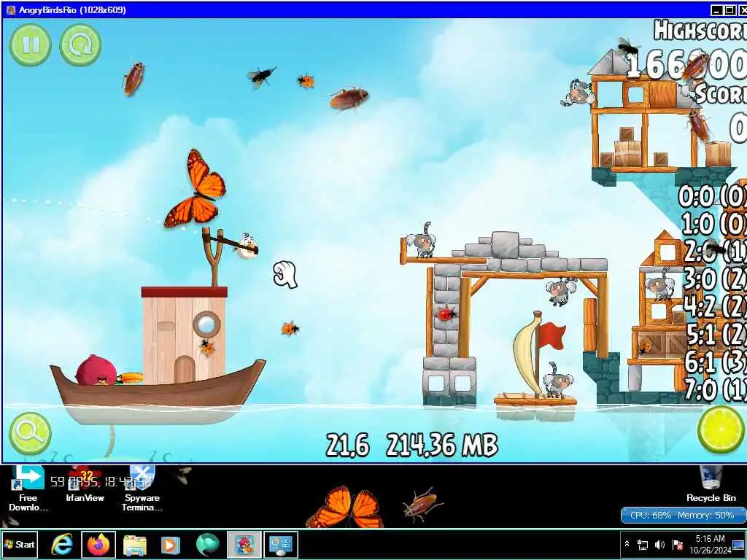
Task: Click the marmoset hanging under the wooden beam
Action: point(561,290)
